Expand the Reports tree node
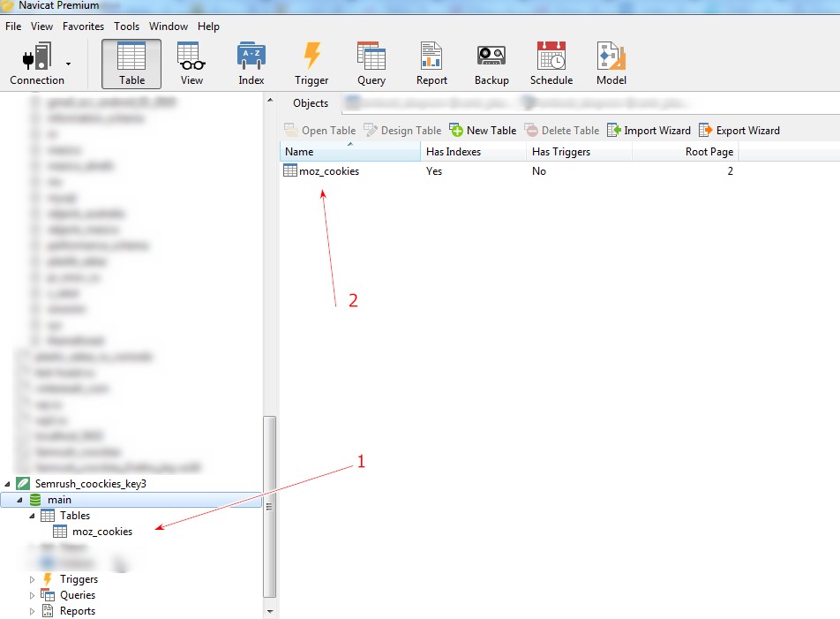Image resolution: width=840 pixels, height=619 pixels. (x=32, y=612)
